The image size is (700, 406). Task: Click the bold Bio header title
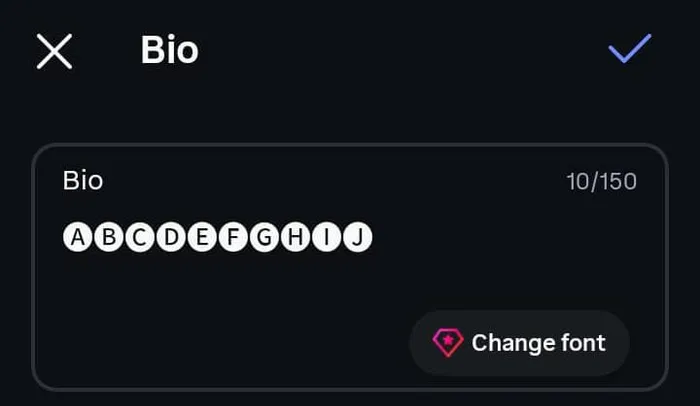(170, 50)
